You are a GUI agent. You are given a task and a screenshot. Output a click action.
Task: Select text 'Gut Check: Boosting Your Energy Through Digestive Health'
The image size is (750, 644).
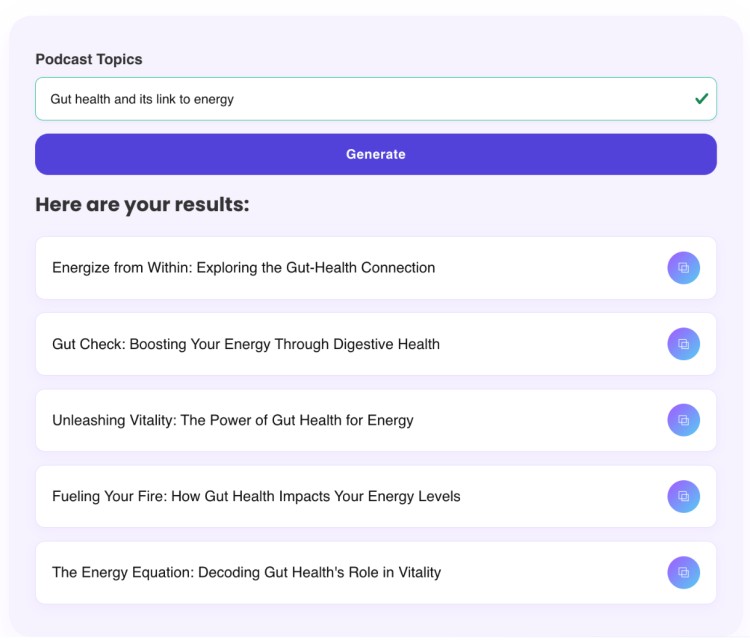tap(246, 344)
